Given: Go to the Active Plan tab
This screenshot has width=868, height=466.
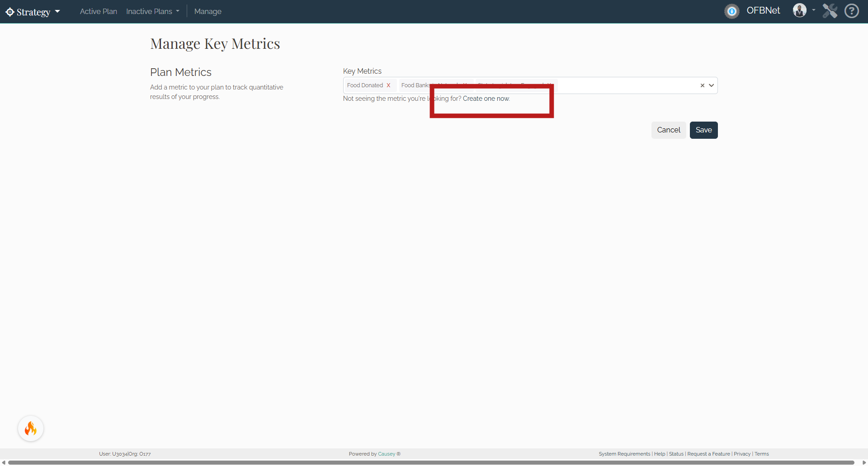Looking at the screenshot, I should [x=99, y=11].
